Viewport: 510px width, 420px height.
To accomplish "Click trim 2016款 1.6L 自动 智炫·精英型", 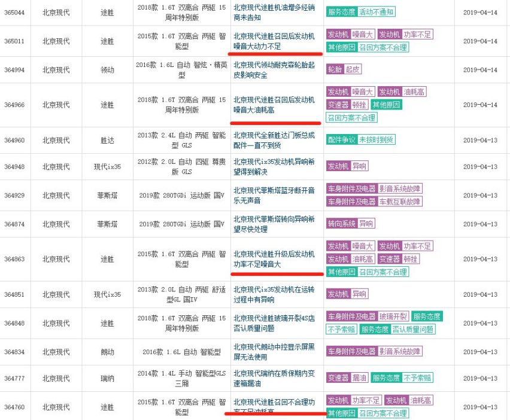I will point(181,70).
